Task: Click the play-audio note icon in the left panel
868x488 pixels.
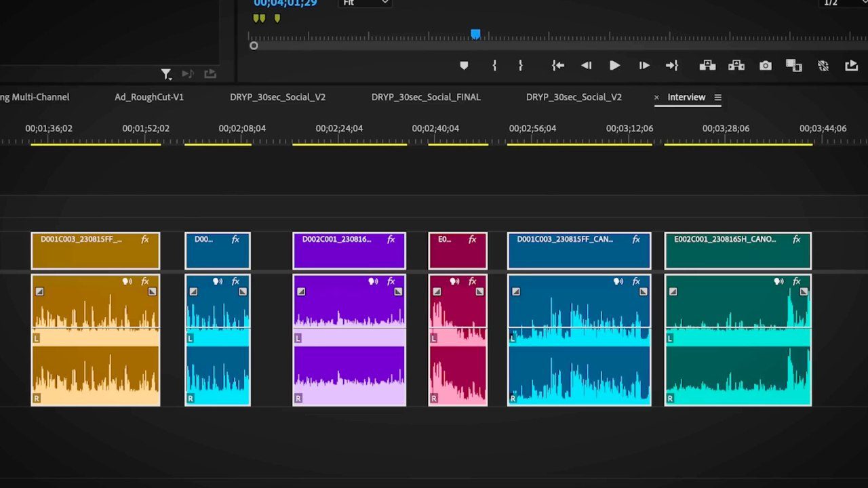Action: click(x=188, y=74)
